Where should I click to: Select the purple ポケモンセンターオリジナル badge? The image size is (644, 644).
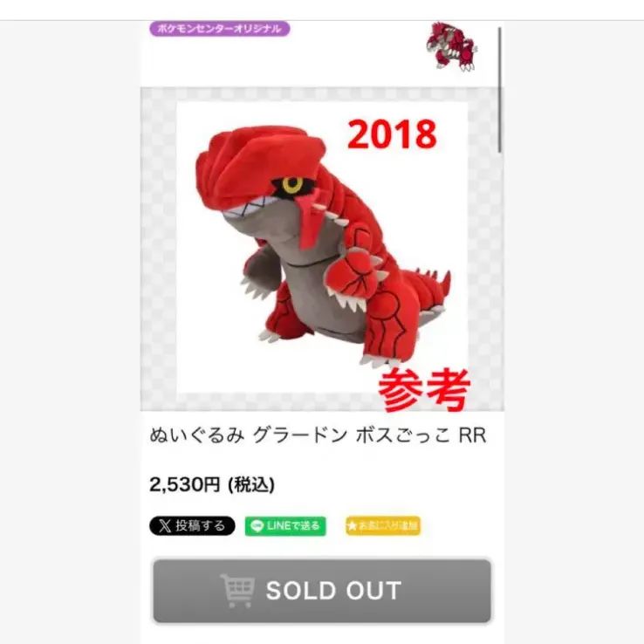pos(220,29)
